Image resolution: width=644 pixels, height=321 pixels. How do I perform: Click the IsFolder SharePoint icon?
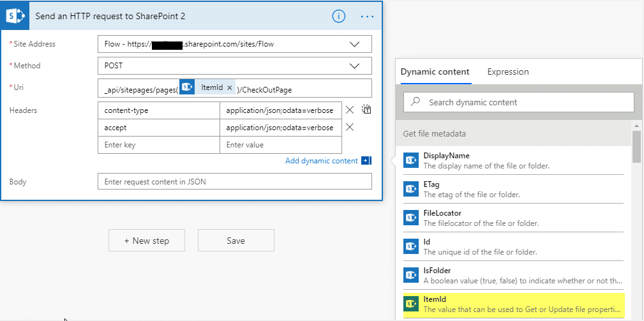[410, 275]
